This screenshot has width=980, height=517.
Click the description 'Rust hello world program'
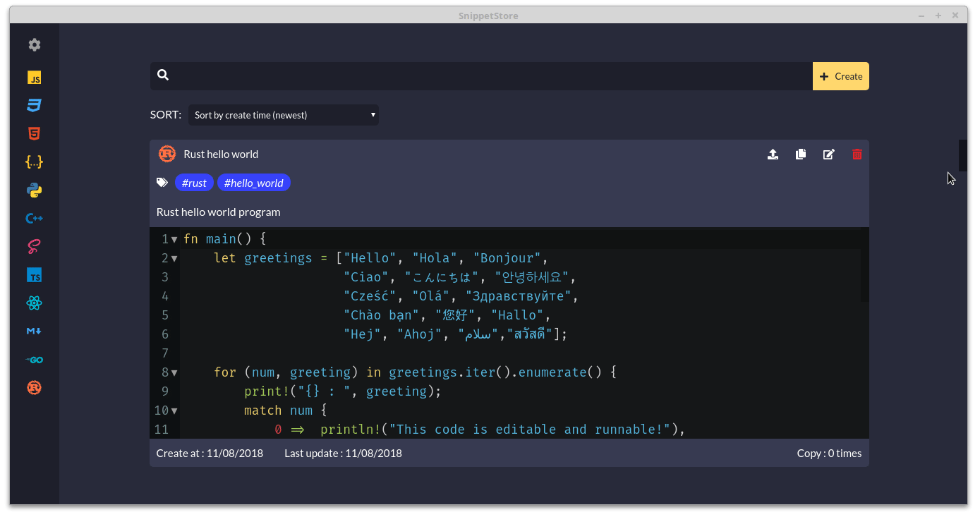coord(218,212)
